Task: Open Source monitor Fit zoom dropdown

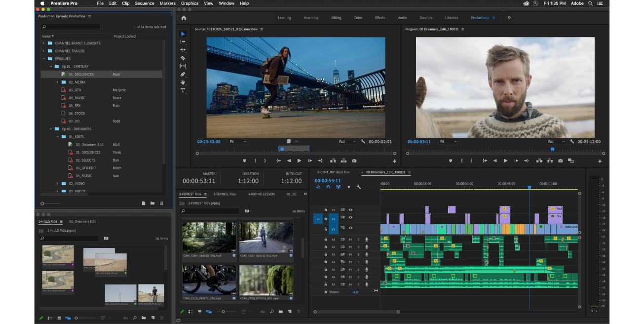Action: point(238,141)
